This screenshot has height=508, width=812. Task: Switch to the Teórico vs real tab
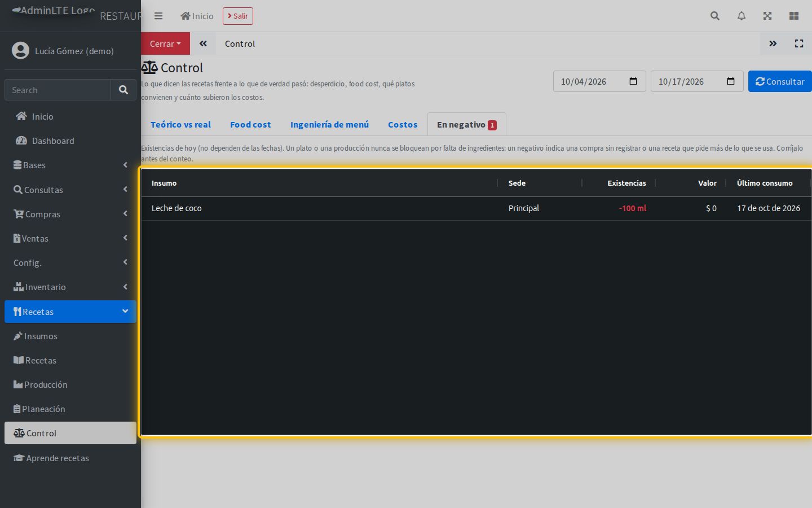(180, 124)
